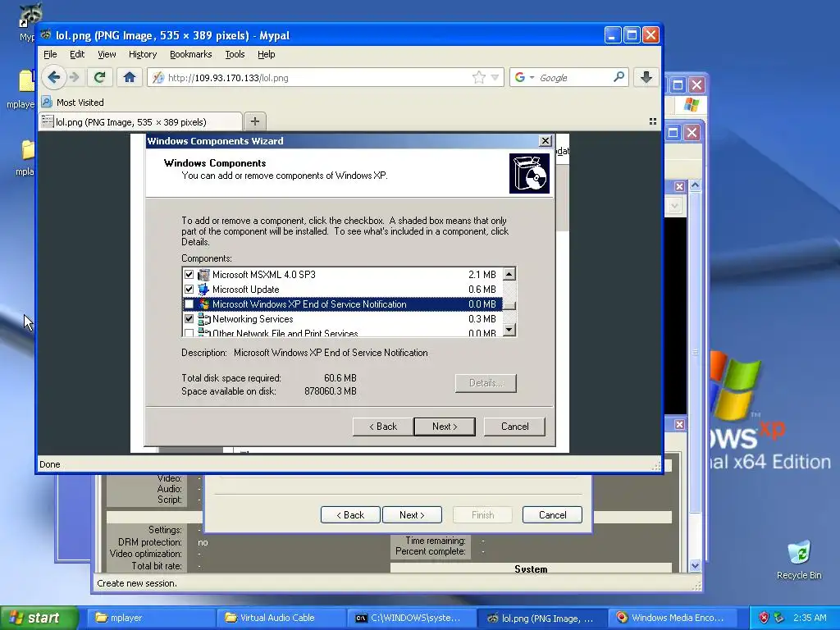This screenshot has height=630, width=840.
Task: Switch to mplayer taskbar button
Action: pos(151,618)
